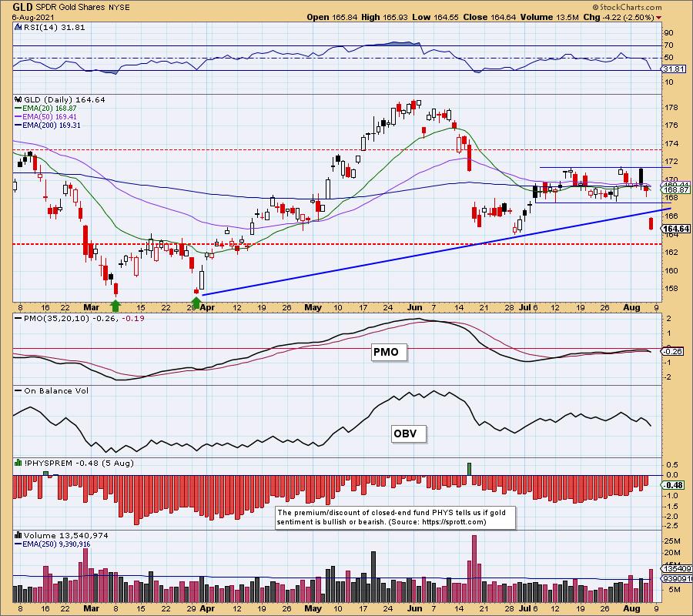Click the EMA(20) 168.87 green legend entry

45,109
